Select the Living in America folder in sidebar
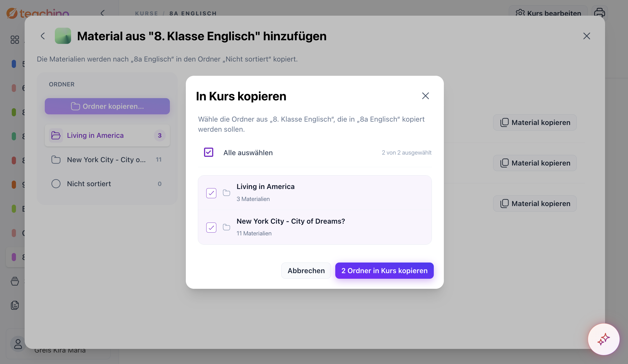Screen dimensions: 628x364 (x=107, y=135)
